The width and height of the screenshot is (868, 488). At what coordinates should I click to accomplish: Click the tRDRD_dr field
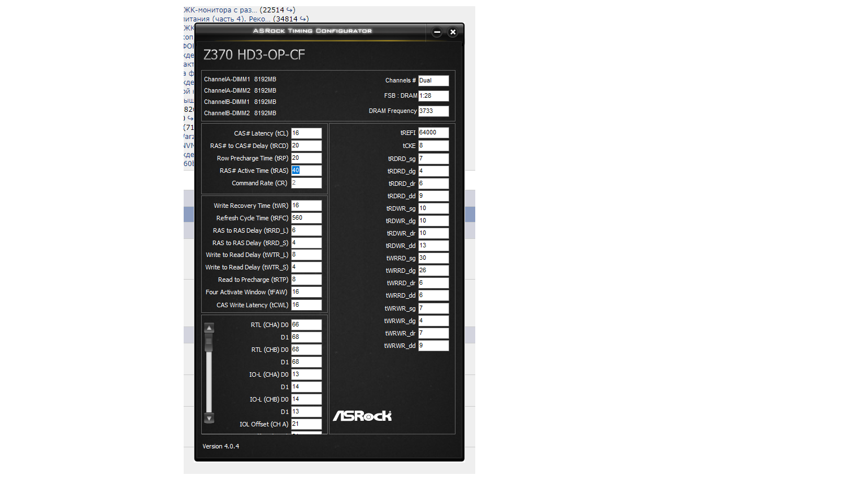[433, 184]
